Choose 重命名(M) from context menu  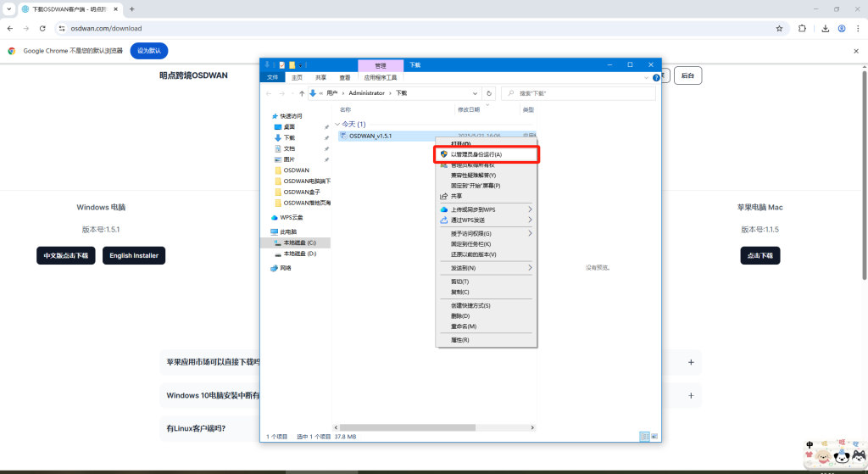pyautogui.click(x=486, y=326)
